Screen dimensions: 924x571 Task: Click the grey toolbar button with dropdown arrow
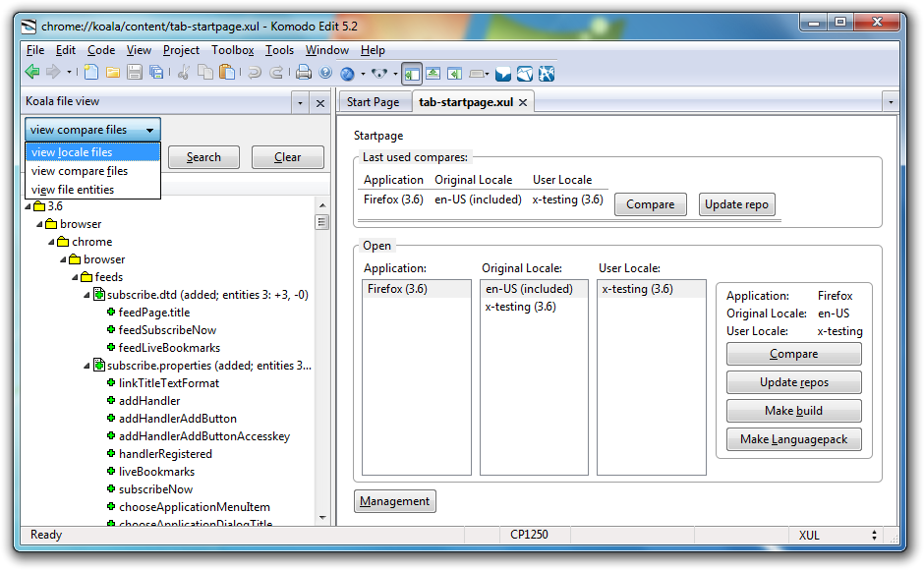point(479,74)
